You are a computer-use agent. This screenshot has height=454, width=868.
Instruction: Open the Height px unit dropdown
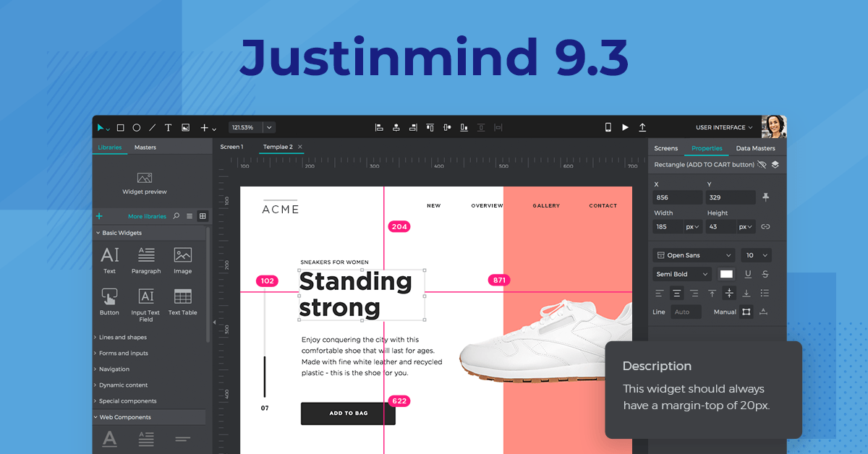point(746,226)
